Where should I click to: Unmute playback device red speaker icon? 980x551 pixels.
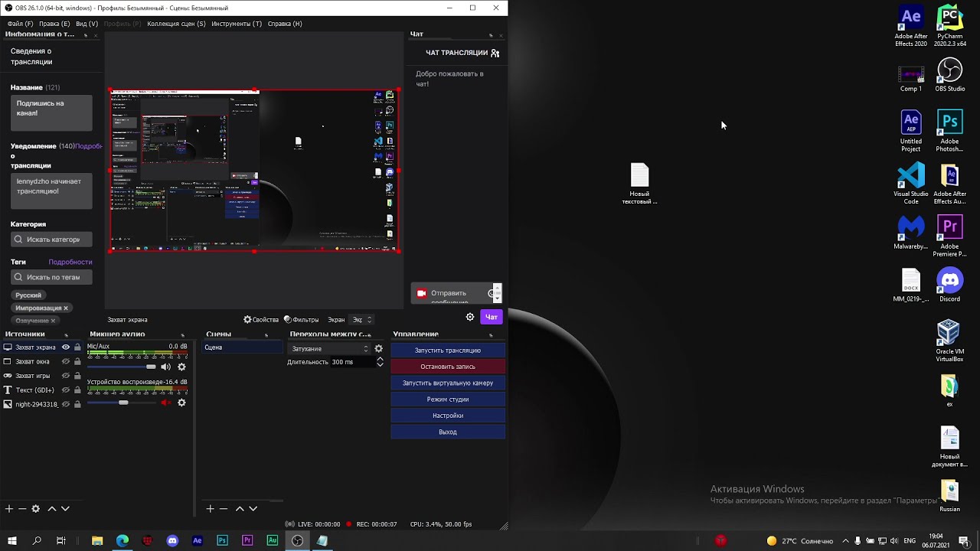[165, 403]
